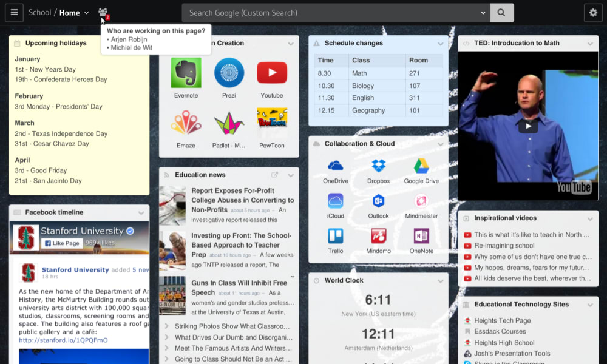Image resolution: width=607 pixels, height=364 pixels.
Task: Click the Stanford University page logo
Action: [x=26, y=237]
